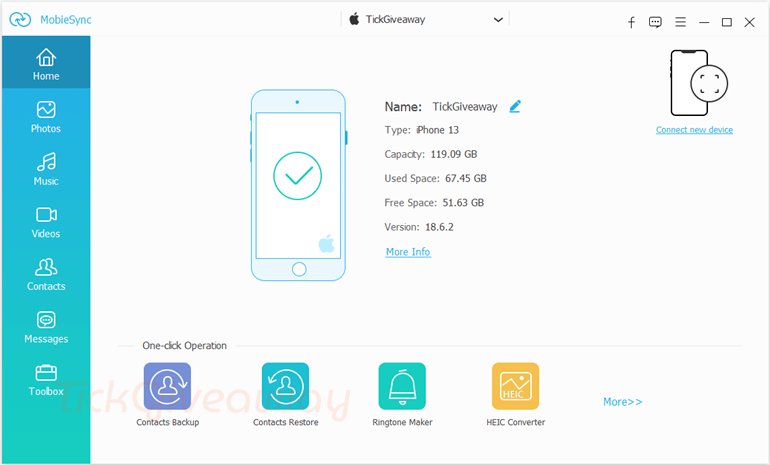Maximize the MobieSync window
The height and width of the screenshot is (465, 770).
pyautogui.click(x=727, y=22)
